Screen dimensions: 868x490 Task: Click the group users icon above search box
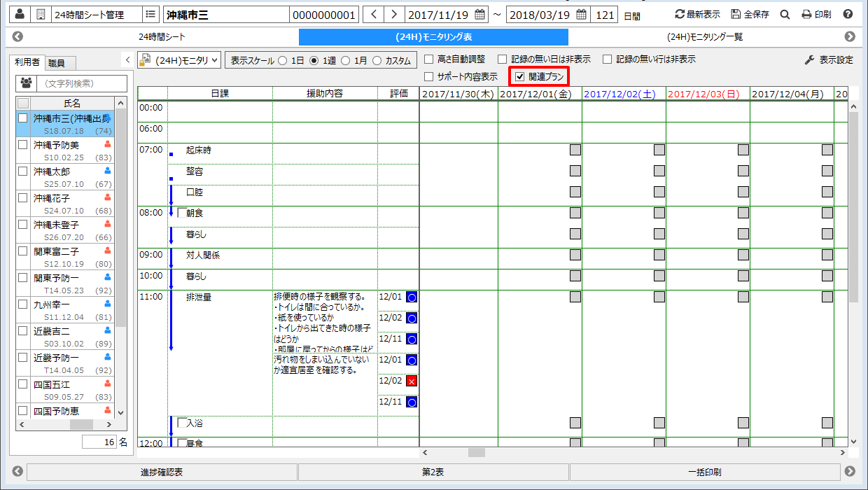27,83
